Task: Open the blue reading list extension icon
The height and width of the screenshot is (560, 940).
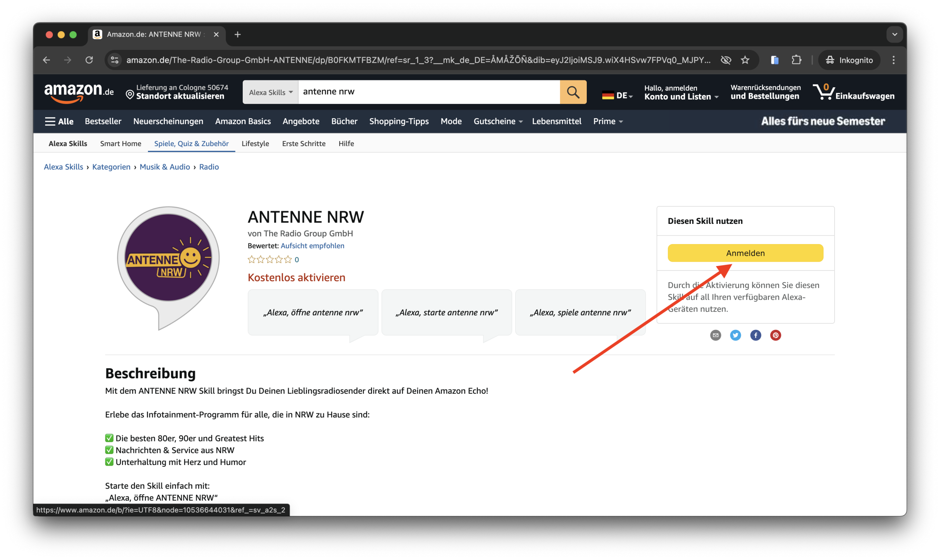Action: 775,60
